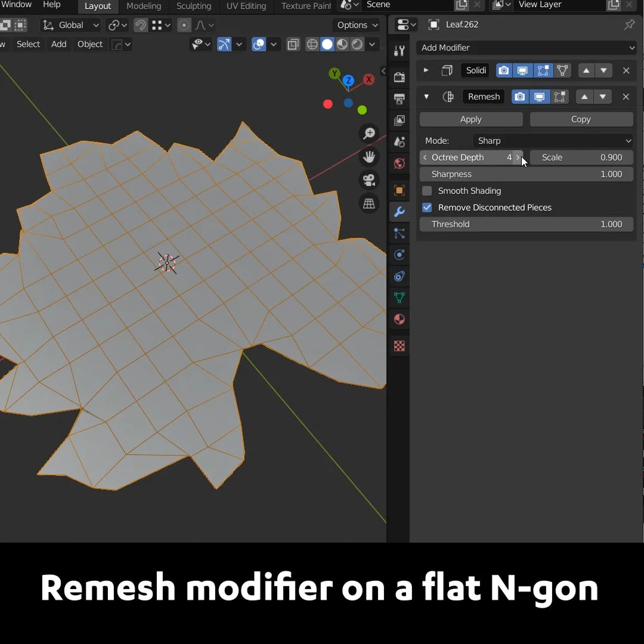Select wireframe viewport shading
The height and width of the screenshot is (644, 644).
coord(312,44)
